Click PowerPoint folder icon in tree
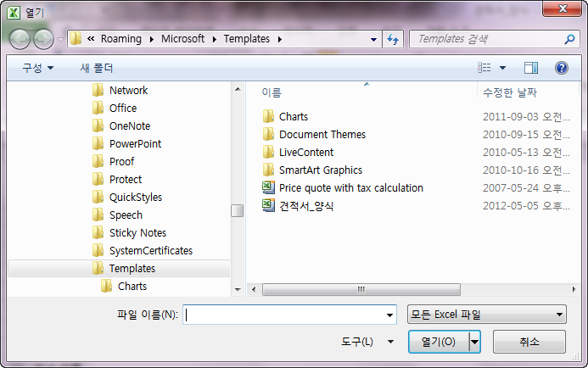Screen dimensions: 588x368 tap(98, 143)
